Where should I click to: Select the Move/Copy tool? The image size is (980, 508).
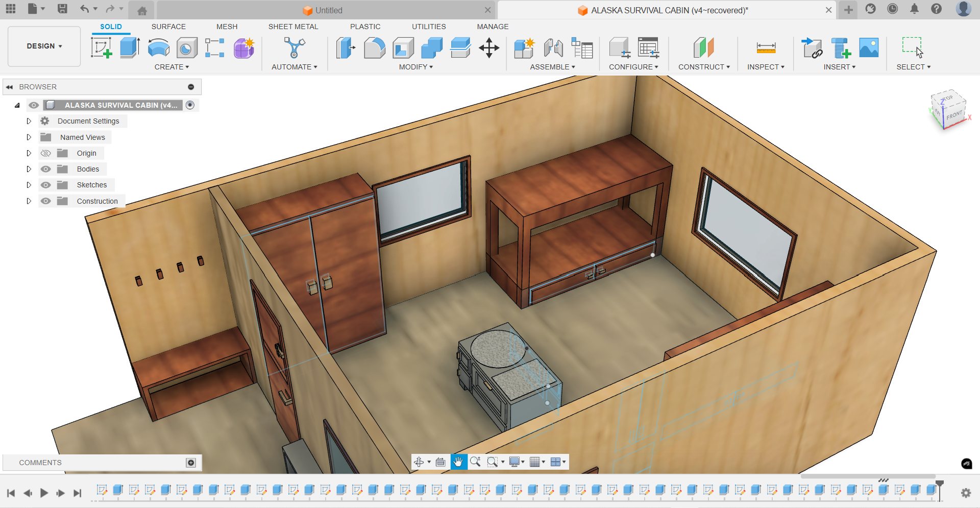pyautogui.click(x=489, y=48)
